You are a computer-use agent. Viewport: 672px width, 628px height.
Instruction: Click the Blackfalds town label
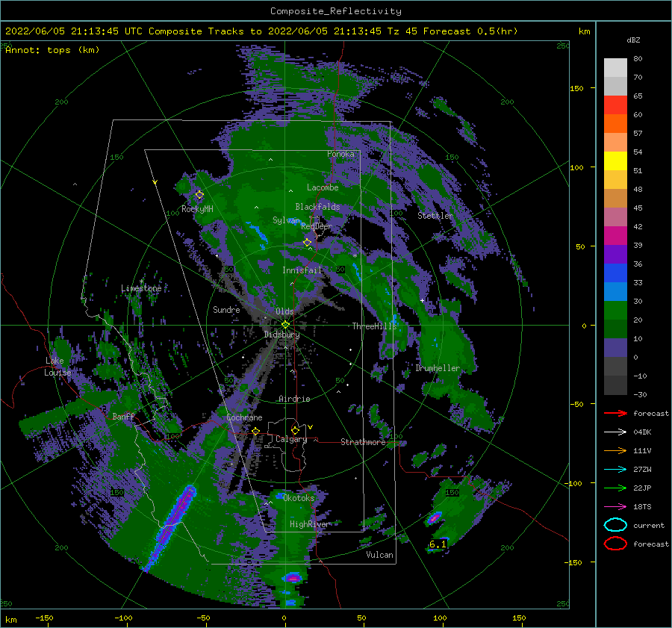[x=317, y=207]
